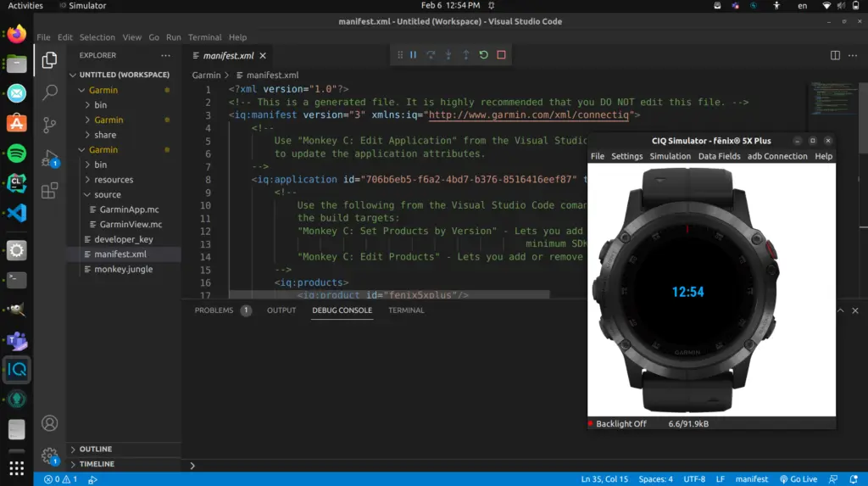
Task: Close the bottom panel
Action: pyautogui.click(x=855, y=310)
